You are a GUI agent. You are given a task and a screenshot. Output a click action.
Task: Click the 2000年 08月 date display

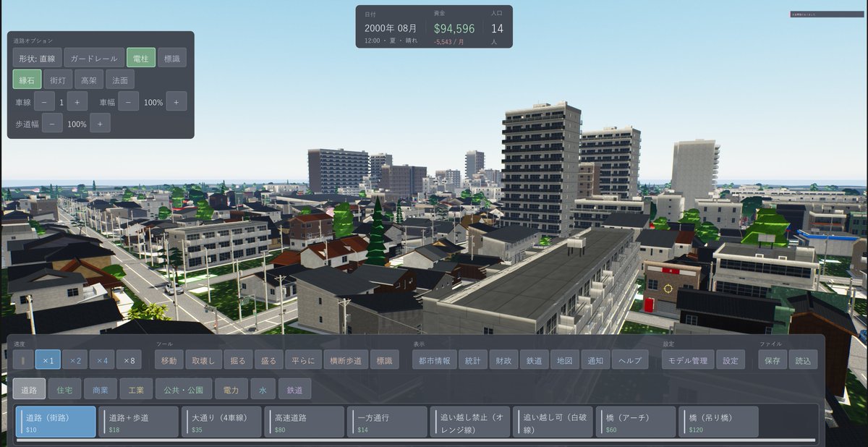391,28
